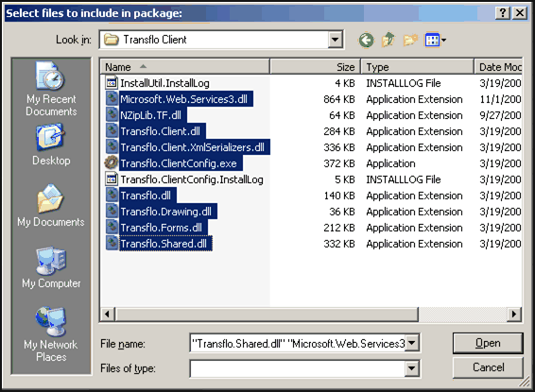This screenshot has height=392, width=535.
Task: Select Transflo.Drawing.dll file name
Action: [168, 212]
